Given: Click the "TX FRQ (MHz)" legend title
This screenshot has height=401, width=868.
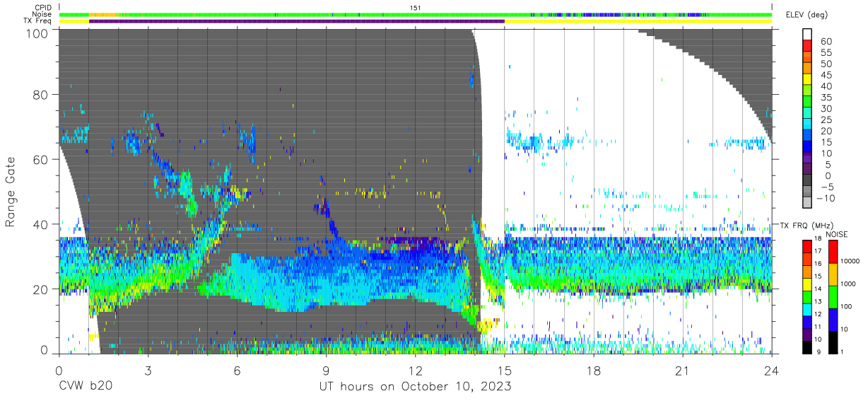Looking at the screenshot, I should pos(807,226).
